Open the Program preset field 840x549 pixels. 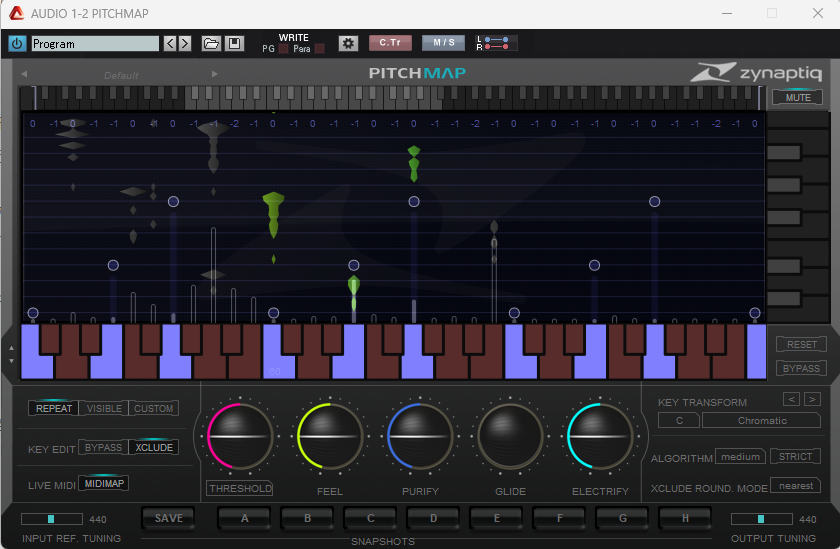tap(95, 44)
